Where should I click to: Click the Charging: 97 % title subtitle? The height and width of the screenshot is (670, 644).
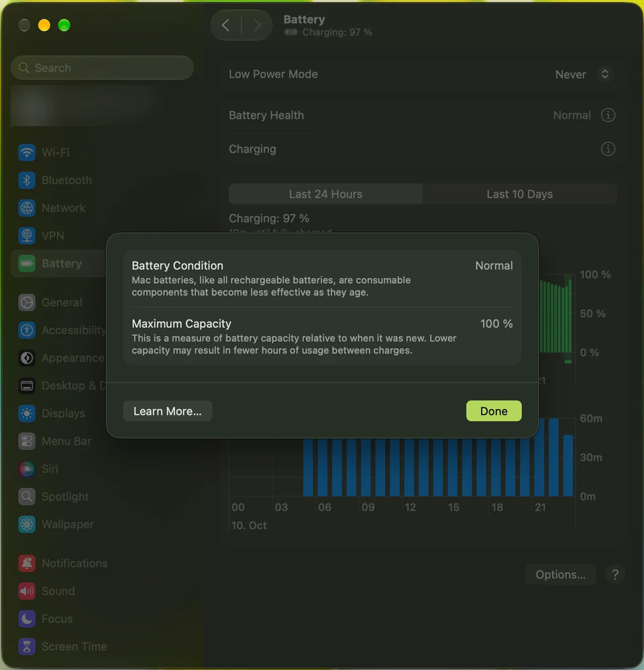pyautogui.click(x=337, y=32)
